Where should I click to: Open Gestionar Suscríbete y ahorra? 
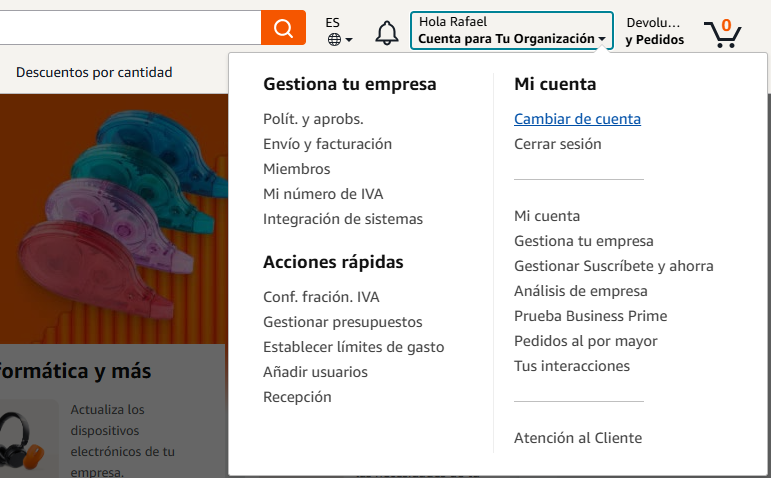(x=614, y=266)
